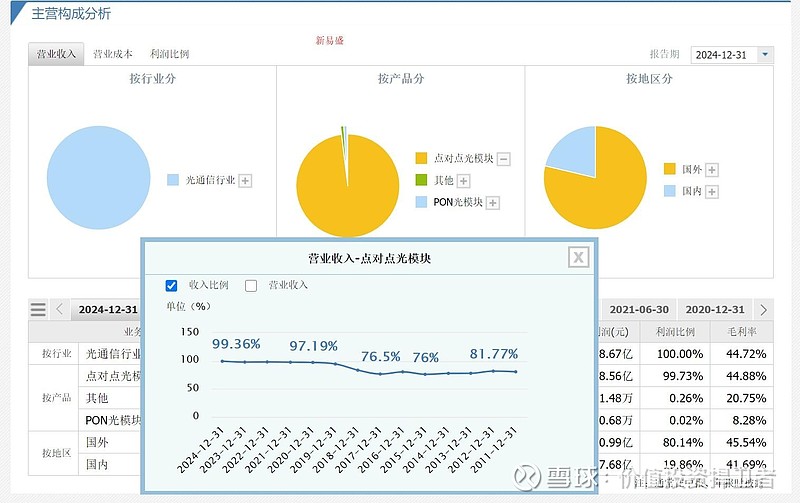Image resolution: width=800 pixels, height=503 pixels.
Task: Select the 2024-12-31 date tab in table
Action: click(x=108, y=310)
